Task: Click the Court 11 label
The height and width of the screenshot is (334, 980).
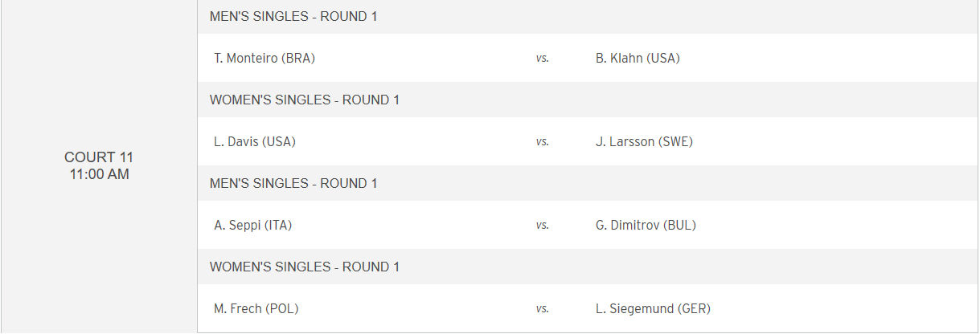Action: 99,157
